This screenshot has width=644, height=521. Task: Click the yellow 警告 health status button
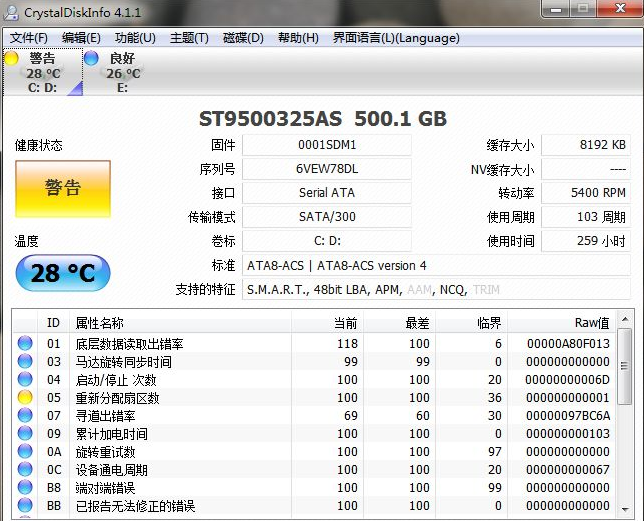coord(63,188)
